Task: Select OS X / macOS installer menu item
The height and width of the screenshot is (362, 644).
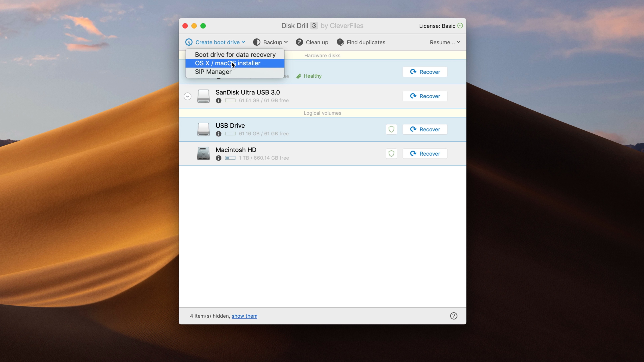Action: point(228,63)
